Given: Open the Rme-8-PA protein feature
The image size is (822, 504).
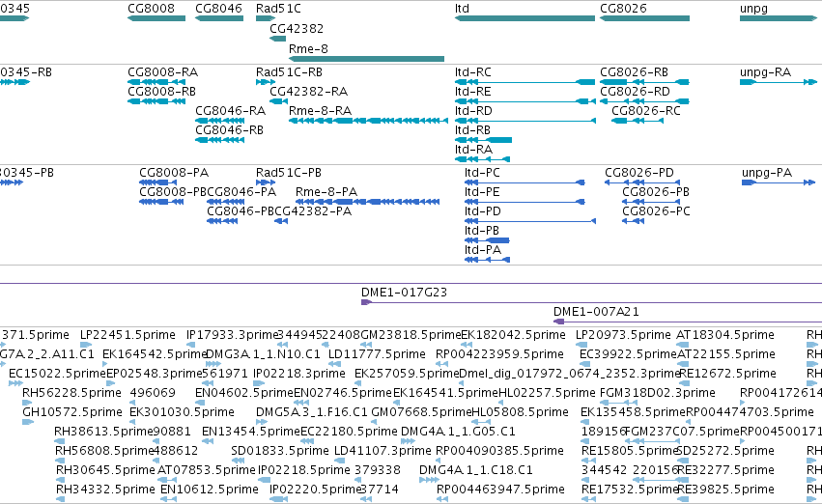Looking at the screenshot, I should point(367,202).
